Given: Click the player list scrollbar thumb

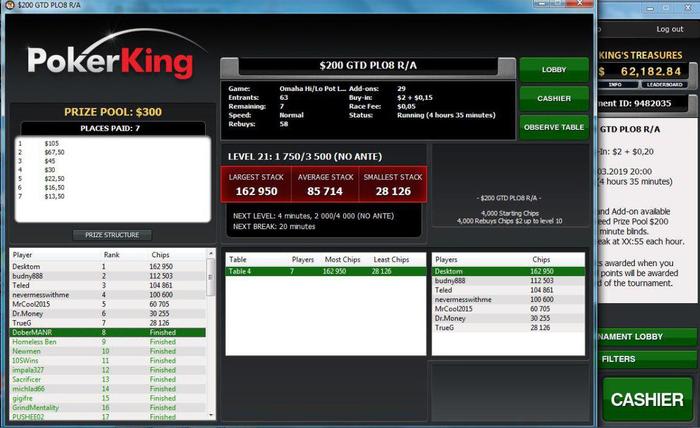Looking at the screenshot, I should tap(211, 277).
